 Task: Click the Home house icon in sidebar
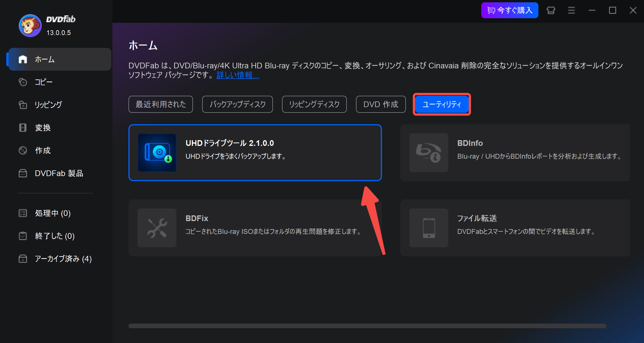(x=23, y=59)
